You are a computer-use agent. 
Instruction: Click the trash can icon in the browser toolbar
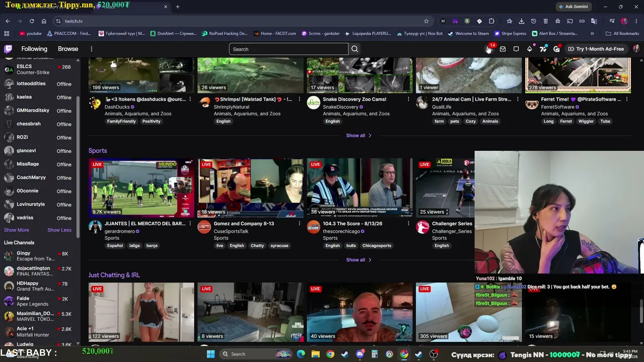pos(545,21)
